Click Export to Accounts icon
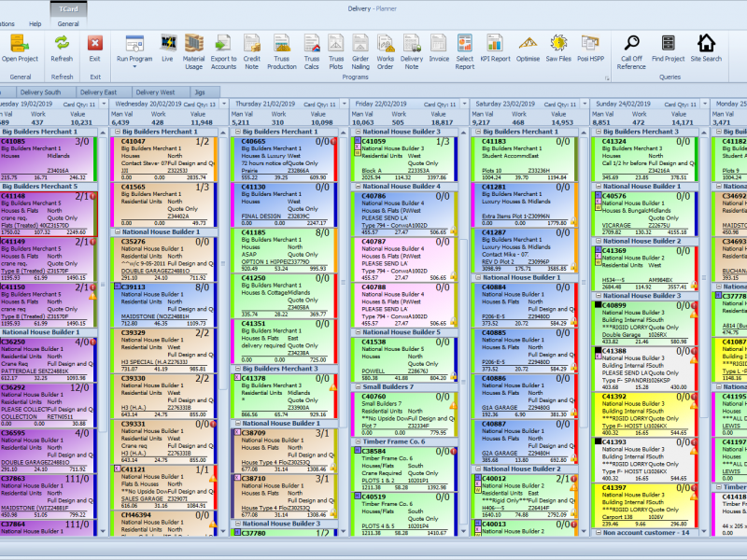This screenshot has height=560, width=747. [223, 43]
